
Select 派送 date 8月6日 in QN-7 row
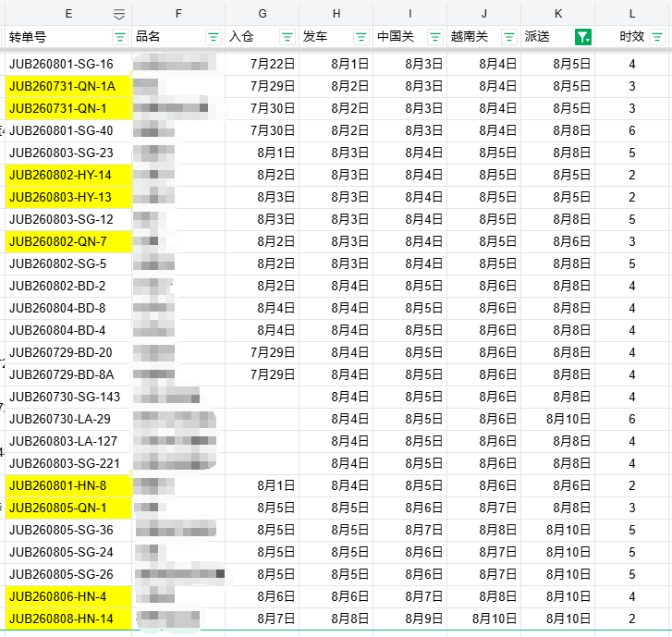558,242
